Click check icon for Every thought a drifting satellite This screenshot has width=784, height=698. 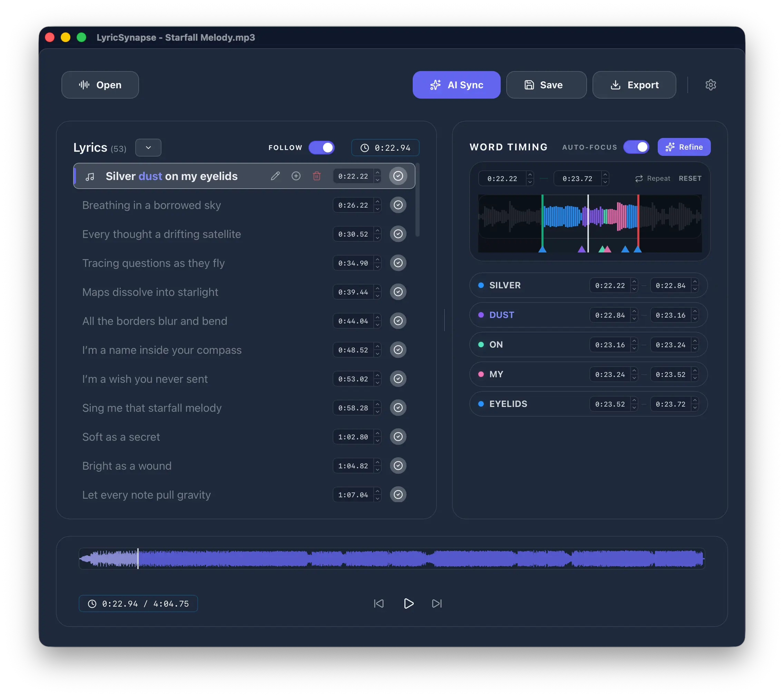click(398, 234)
